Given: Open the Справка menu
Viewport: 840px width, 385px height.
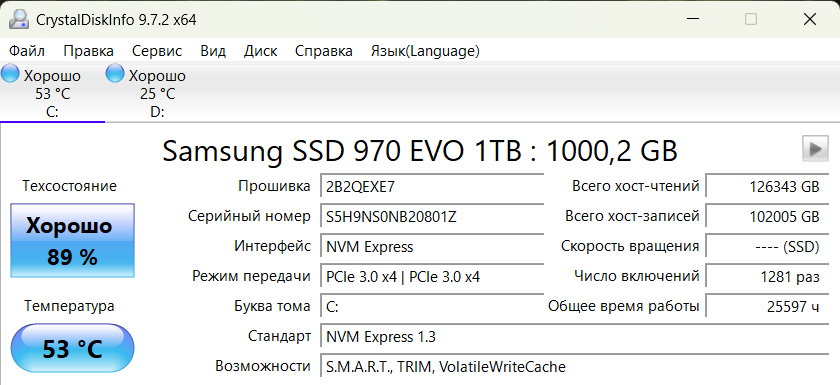Looking at the screenshot, I should pyautogui.click(x=324, y=51).
